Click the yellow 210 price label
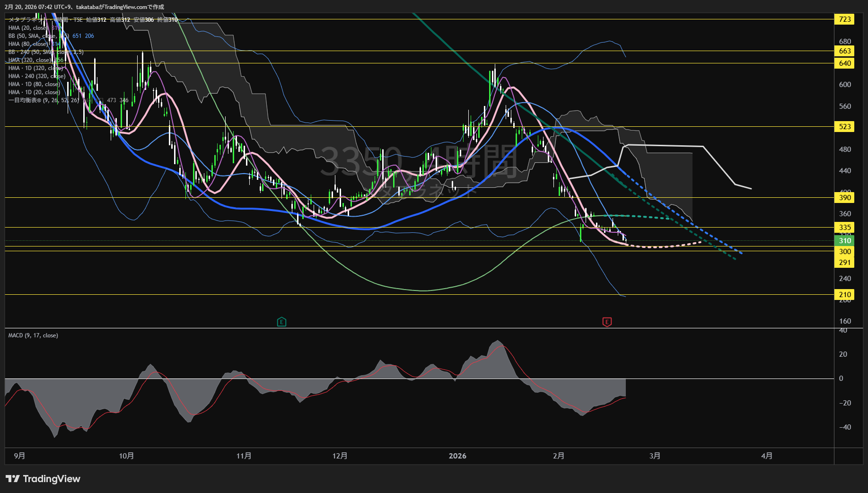The image size is (868, 493). [844, 295]
